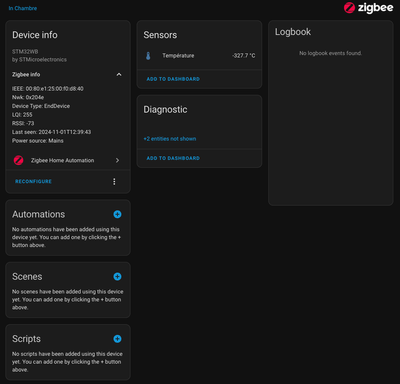Click the Diagnostic heading
The height and width of the screenshot is (384, 400).
[165, 110]
